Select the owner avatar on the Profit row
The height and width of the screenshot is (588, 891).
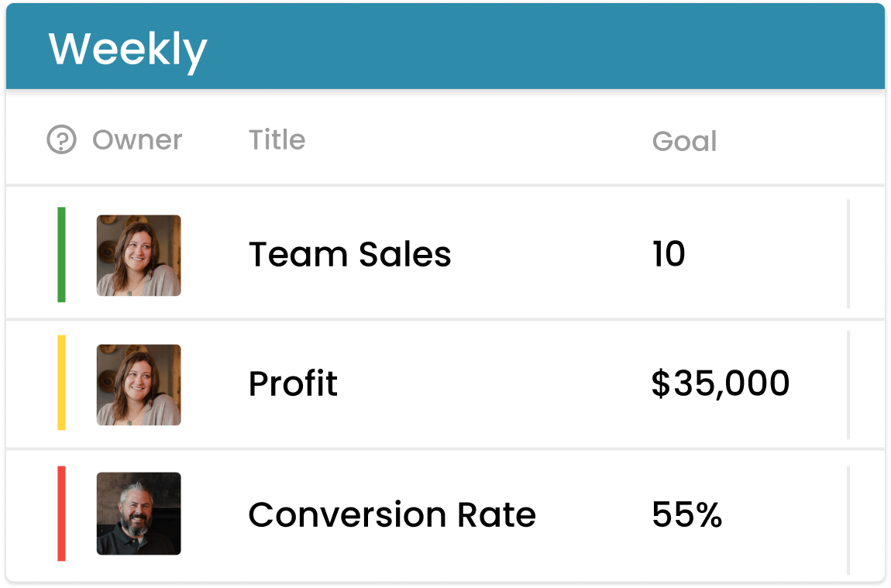[x=138, y=385]
